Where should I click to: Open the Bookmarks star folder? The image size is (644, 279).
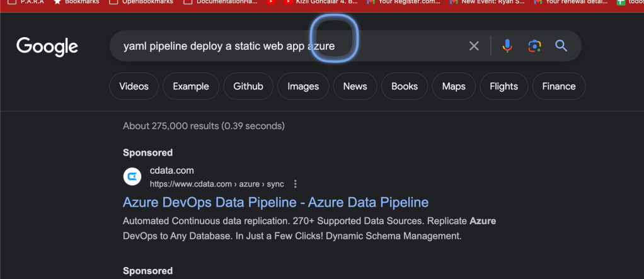(x=76, y=2)
